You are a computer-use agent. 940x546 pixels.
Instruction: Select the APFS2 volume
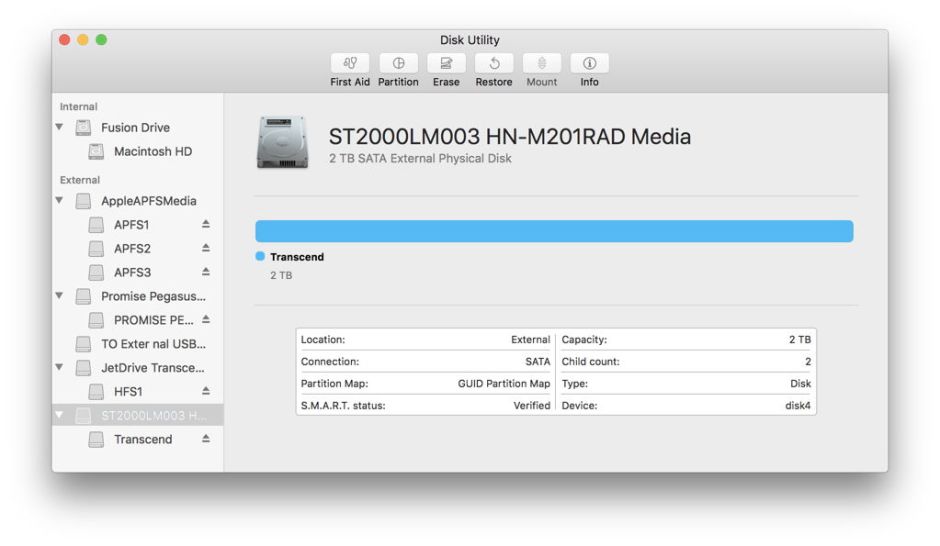click(132, 248)
